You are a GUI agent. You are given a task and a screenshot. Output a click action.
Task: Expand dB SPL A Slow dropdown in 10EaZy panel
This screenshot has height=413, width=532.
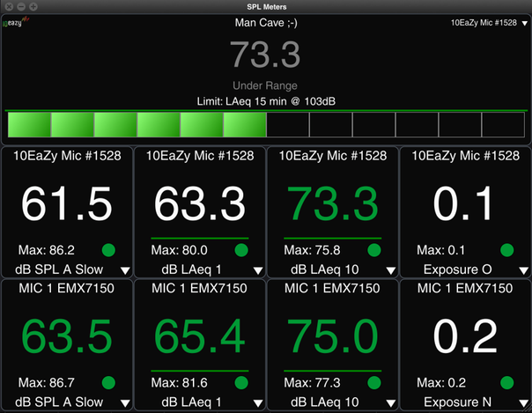(124, 270)
